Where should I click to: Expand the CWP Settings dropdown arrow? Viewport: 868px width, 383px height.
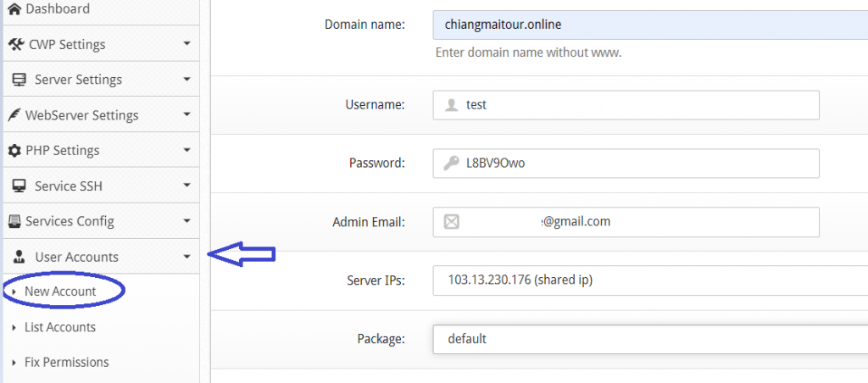point(186,44)
